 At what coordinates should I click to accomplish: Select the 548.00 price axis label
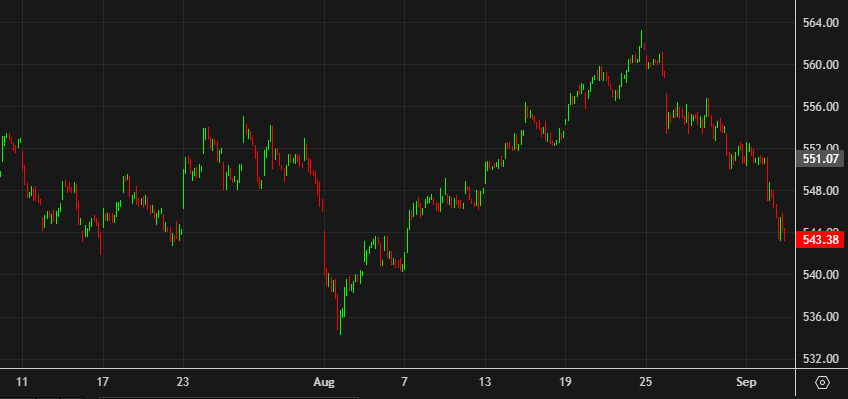[x=821, y=191]
